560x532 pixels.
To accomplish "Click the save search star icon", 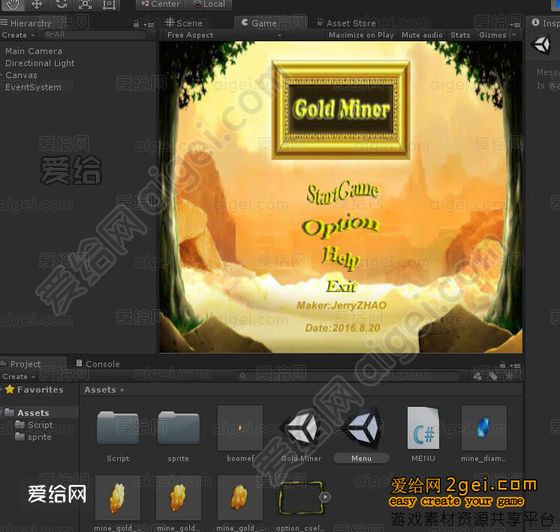I will [509, 376].
